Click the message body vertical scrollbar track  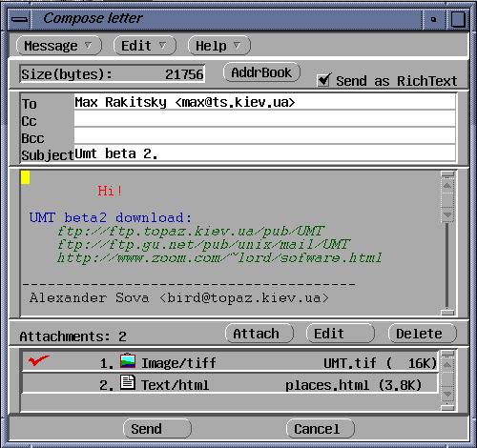click(x=447, y=265)
